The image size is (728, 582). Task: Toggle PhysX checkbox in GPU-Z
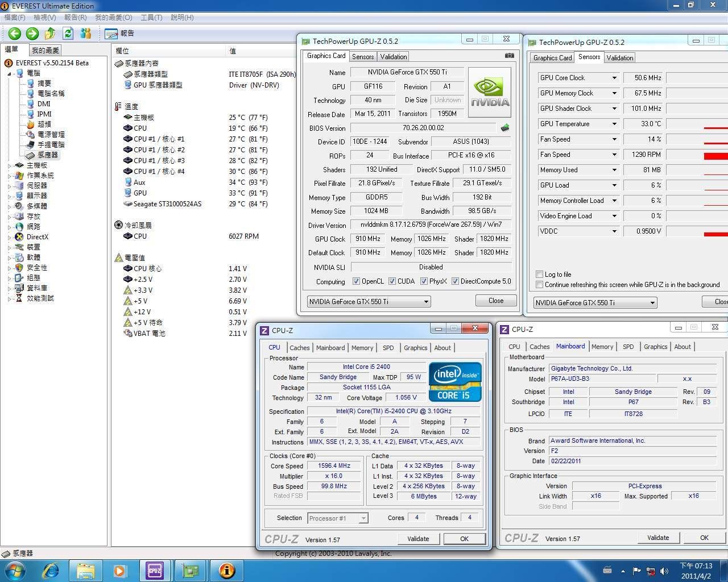coord(424,281)
